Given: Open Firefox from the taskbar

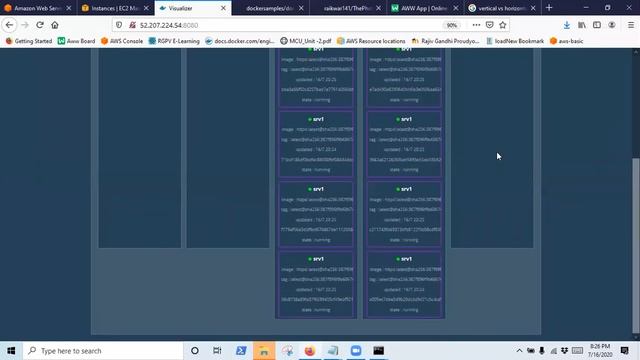Looking at the screenshot, I should point(310,351).
